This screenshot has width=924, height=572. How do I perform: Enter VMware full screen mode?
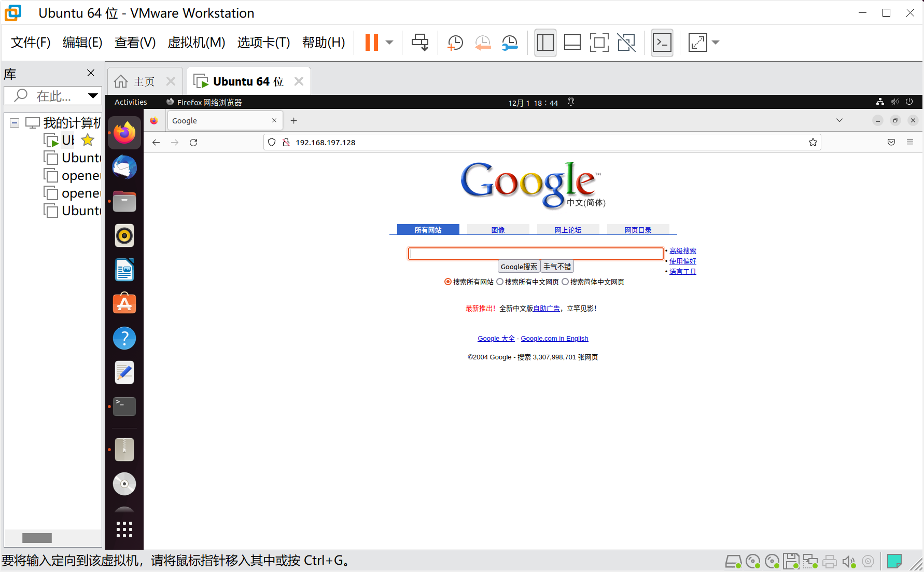click(x=599, y=43)
